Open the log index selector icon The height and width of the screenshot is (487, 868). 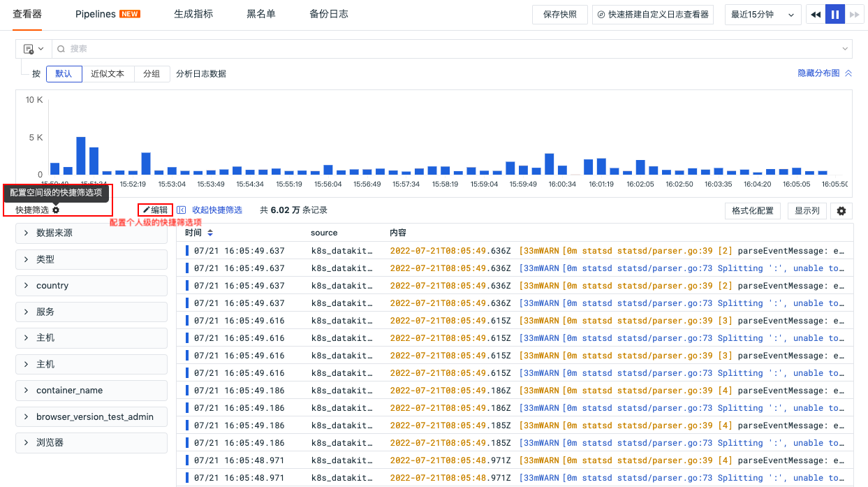click(x=29, y=49)
